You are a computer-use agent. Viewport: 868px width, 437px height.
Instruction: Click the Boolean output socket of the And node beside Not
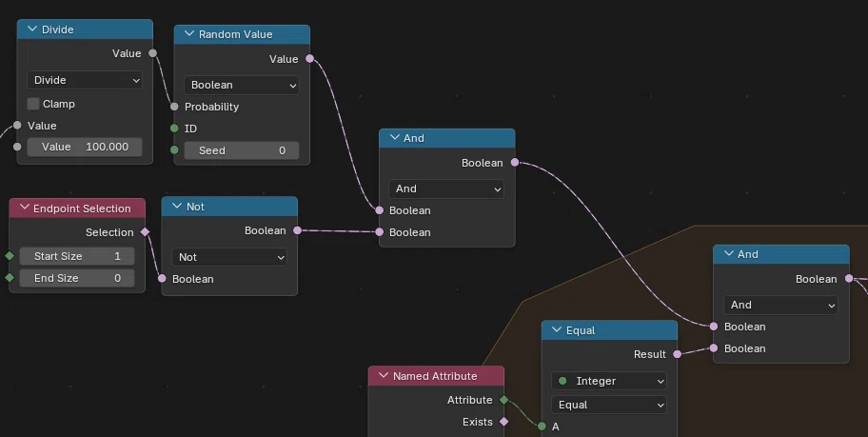click(515, 162)
